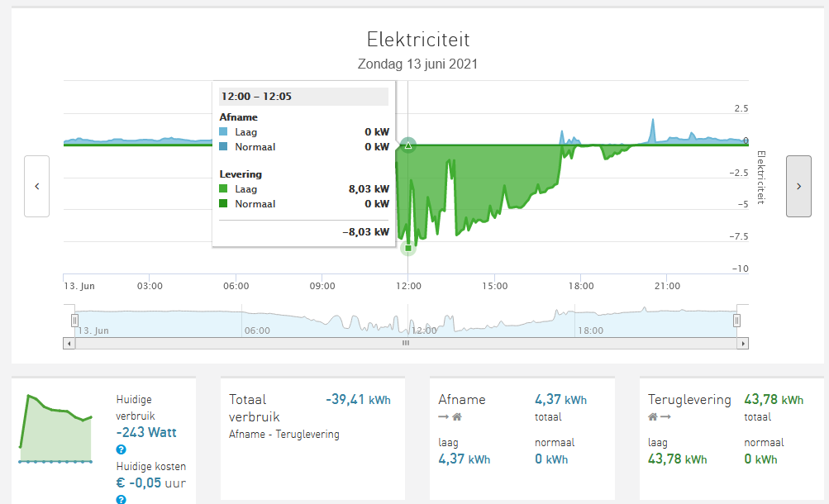The image size is (829, 504).
Task: Click the light-blue Afname Laag swatch
Action: point(224,132)
